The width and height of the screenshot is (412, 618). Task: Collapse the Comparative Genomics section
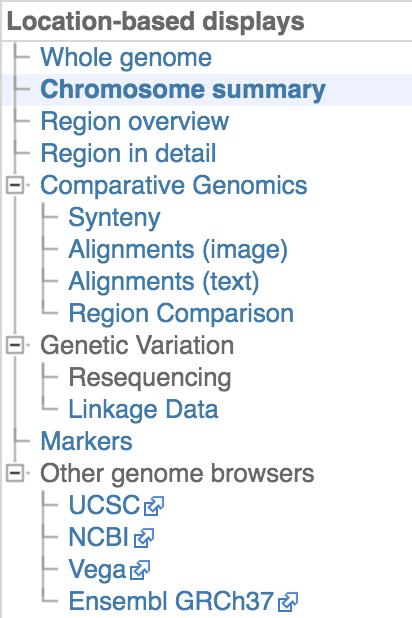[x=15, y=185]
